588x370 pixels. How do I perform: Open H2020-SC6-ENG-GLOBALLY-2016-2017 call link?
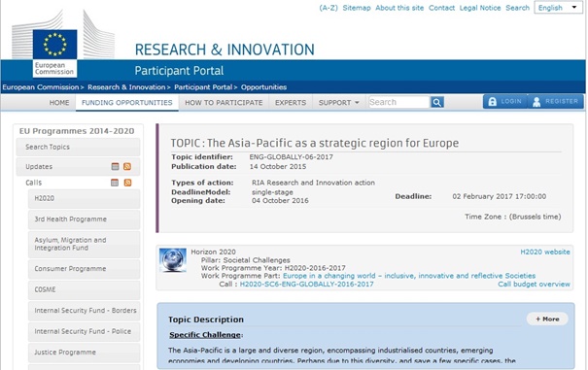click(x=306, y=285)
